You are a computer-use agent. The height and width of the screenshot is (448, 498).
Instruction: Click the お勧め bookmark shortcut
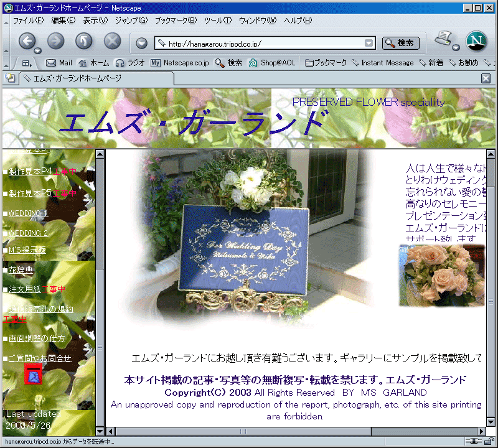[463, 63]
